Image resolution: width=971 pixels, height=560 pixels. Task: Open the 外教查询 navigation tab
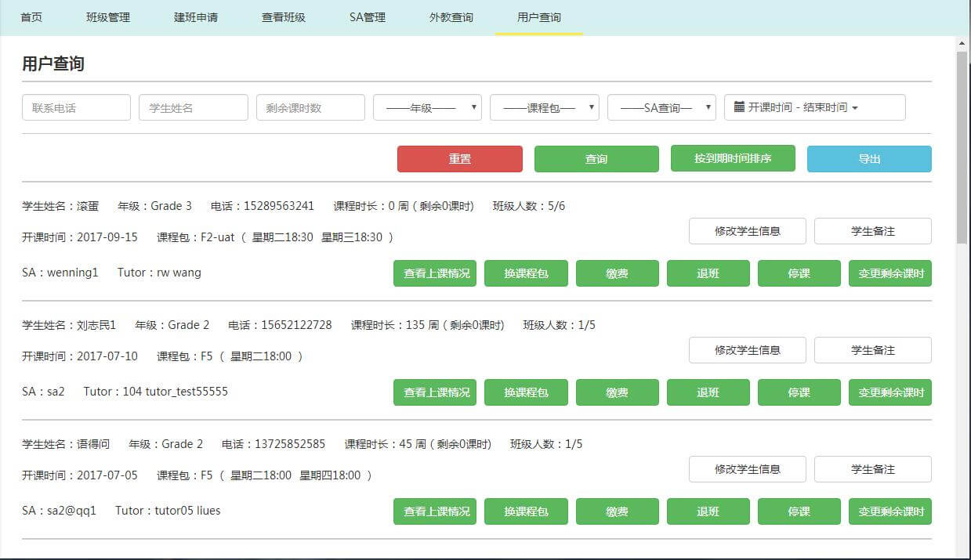[451, 17]
